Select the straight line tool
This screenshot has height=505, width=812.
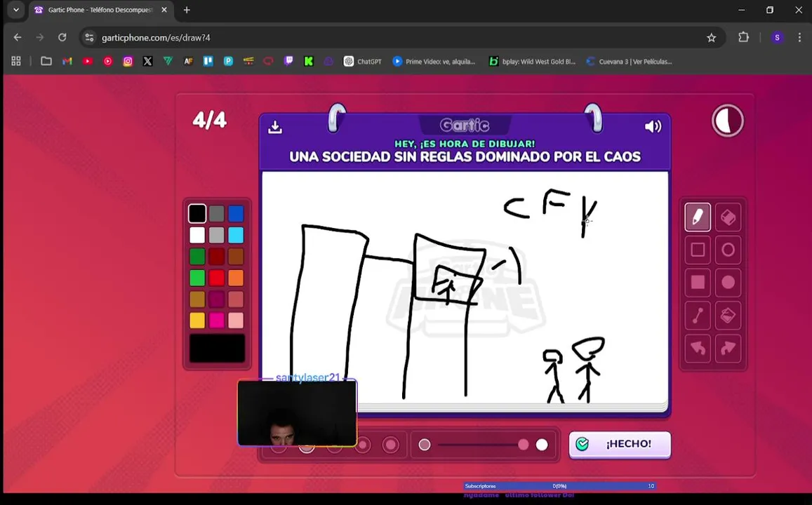click(x=698, y=316)
